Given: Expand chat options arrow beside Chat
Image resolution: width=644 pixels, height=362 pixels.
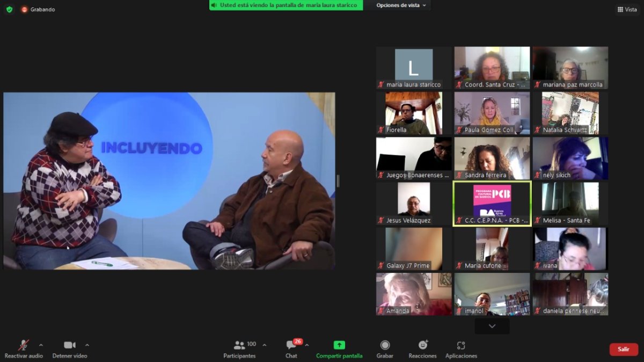Looking at the screenshot, I should tap(307, 345).
